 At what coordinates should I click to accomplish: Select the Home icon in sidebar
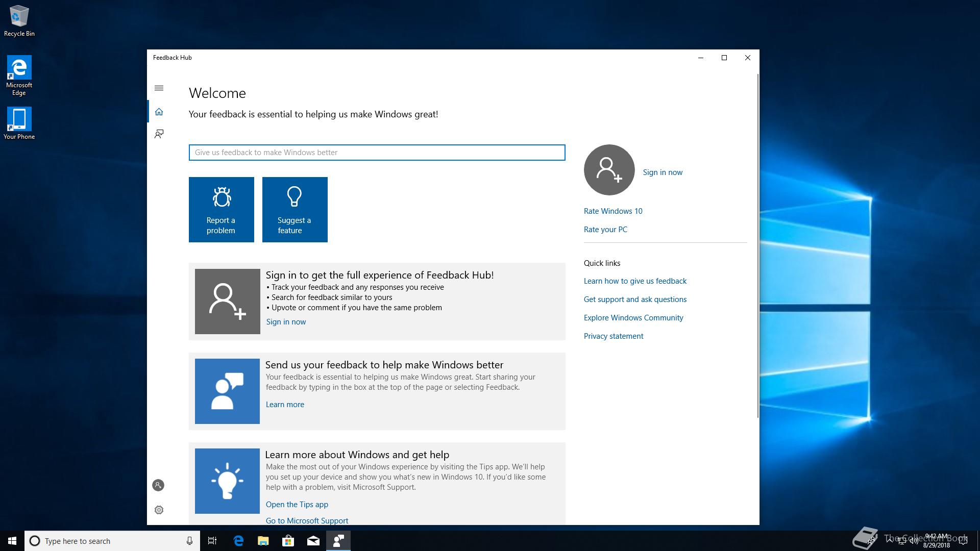tap(159, 112)
